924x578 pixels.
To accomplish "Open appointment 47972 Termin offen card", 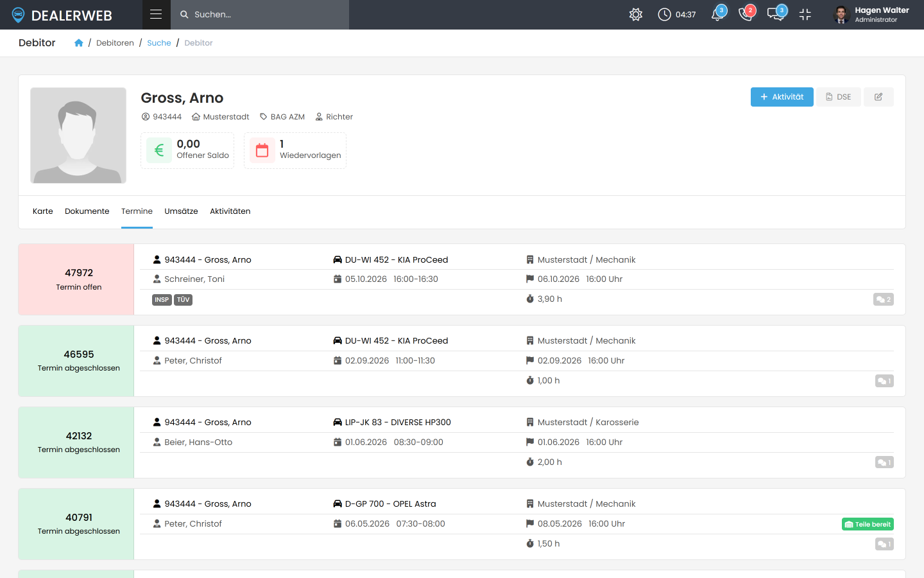I will click(x=76, y=279).
